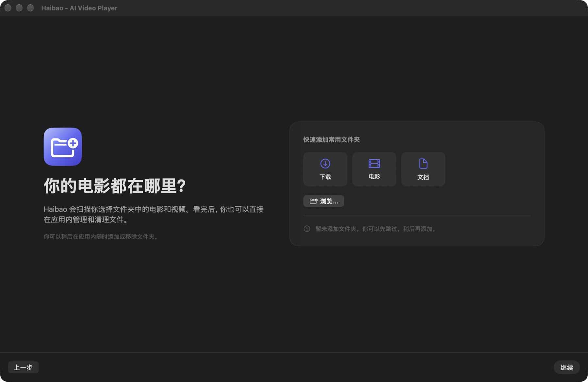Image resolution: width=588 pixels, height=382 pixels.
Task: Click the description starting with Haibao 会扫描
Action: click(154, 214)
